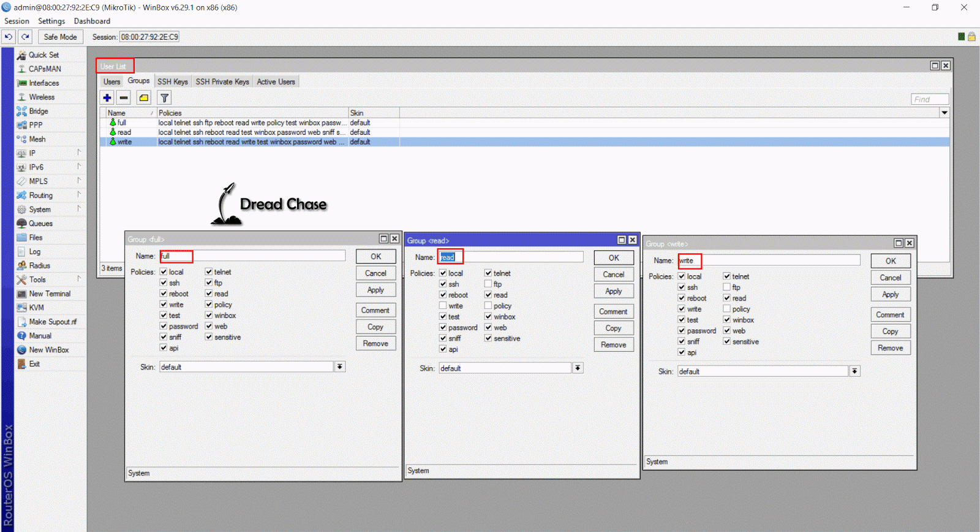Viewport: 980px width, 532px height.
Task: Click Apply in Group read dialog
Action: tap(614, 291)
